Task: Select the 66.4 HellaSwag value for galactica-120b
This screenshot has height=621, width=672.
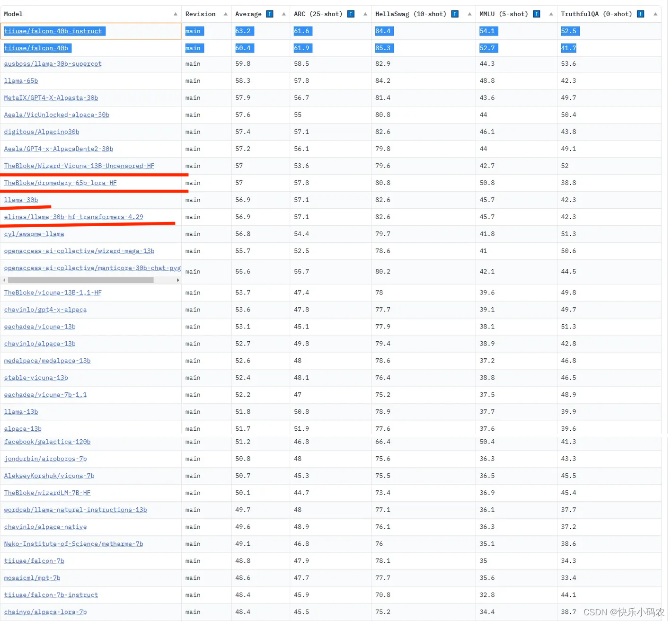Action: tap(383, 442)
